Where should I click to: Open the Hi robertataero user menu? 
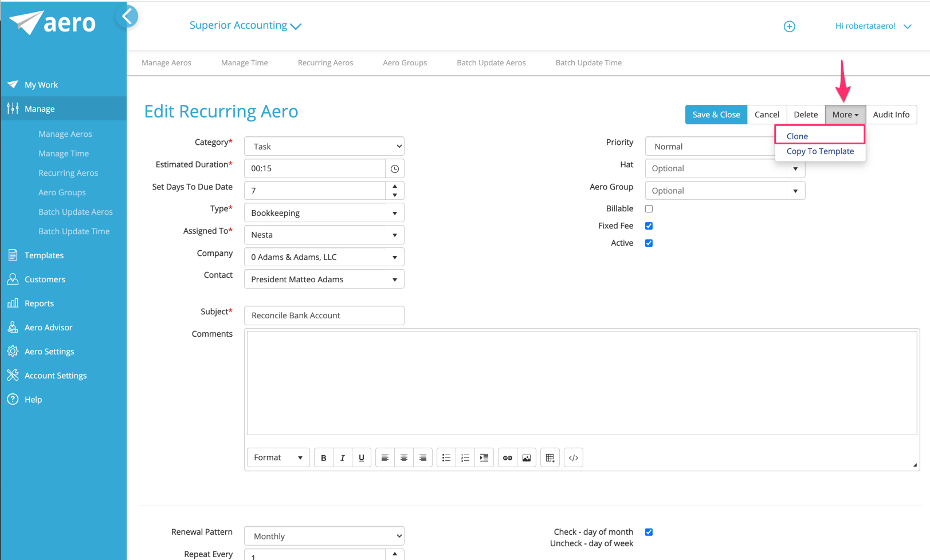point(873,26)
